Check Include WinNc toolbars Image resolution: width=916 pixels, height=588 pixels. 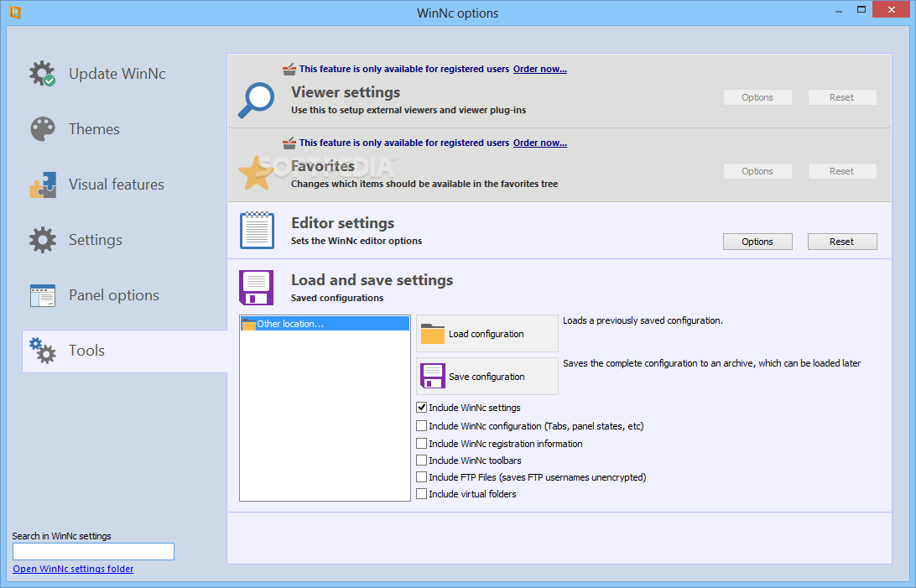click(421, 461)
